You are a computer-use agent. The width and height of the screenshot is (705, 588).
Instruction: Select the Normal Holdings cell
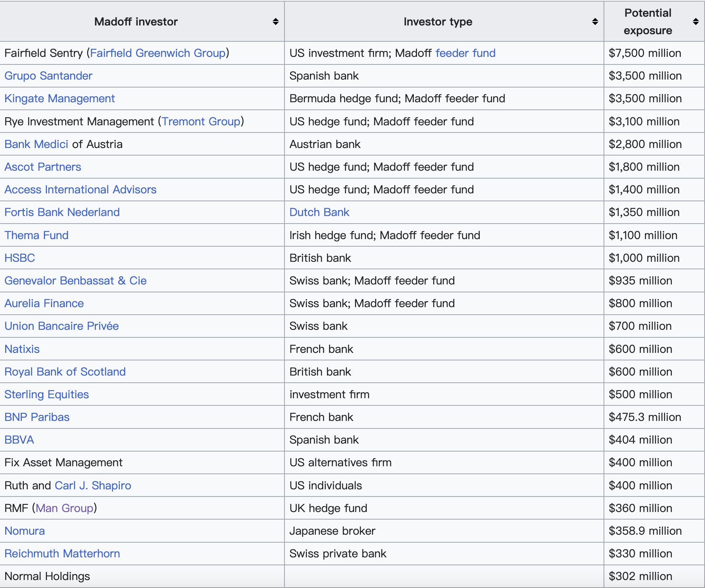[142, 576]
